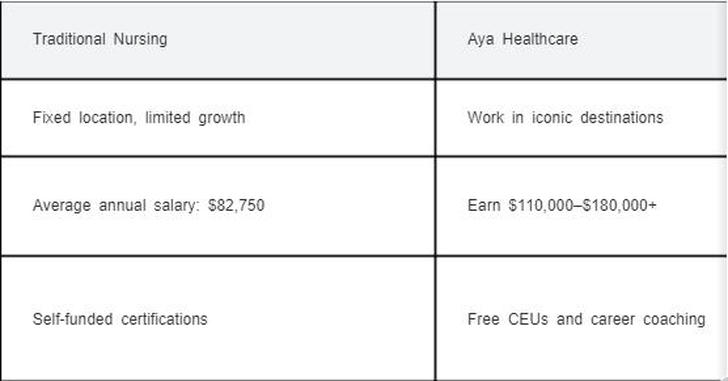Screen dimensions: 728x381
Task: Click the Traditional Nursing header cell
Action: pyautogui.click(x=218, y=40)
